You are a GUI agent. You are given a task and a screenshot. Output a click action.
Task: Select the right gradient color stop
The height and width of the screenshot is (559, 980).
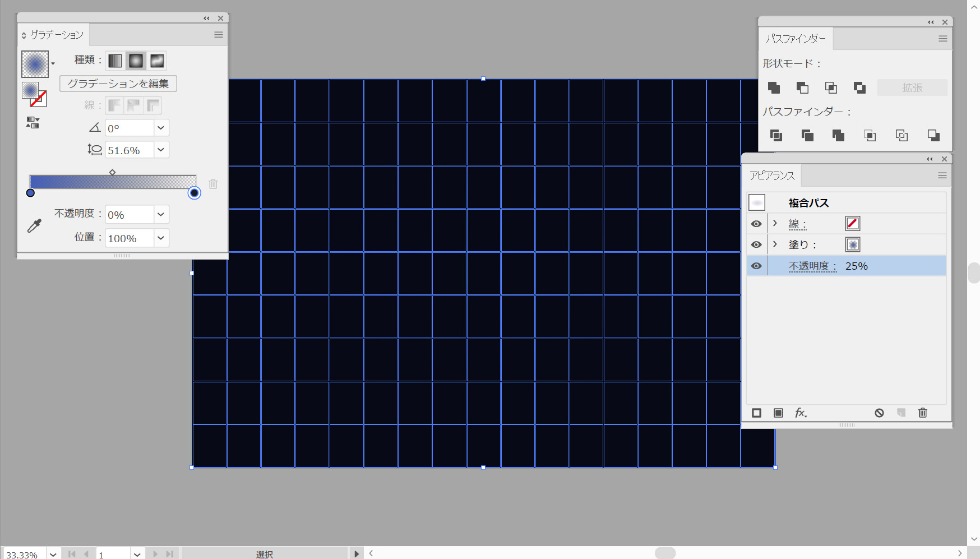pyautogui.click(x=194, y=193)
